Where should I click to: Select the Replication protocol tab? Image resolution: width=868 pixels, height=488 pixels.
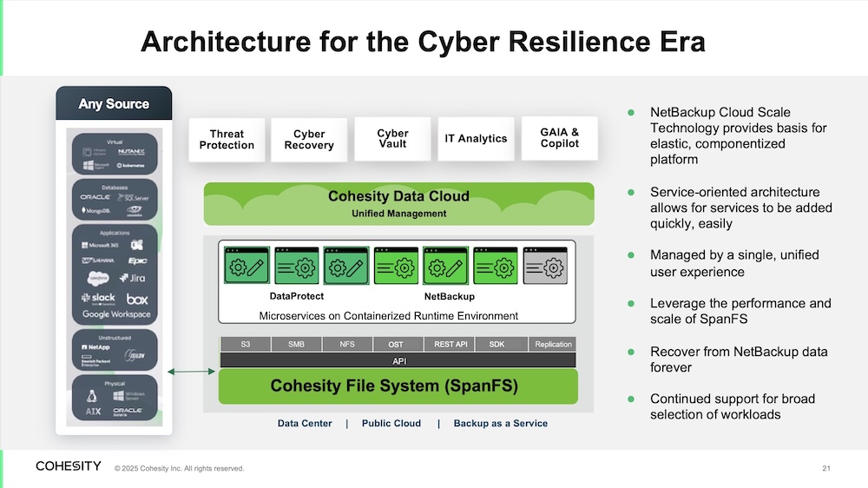coord(552,344)
